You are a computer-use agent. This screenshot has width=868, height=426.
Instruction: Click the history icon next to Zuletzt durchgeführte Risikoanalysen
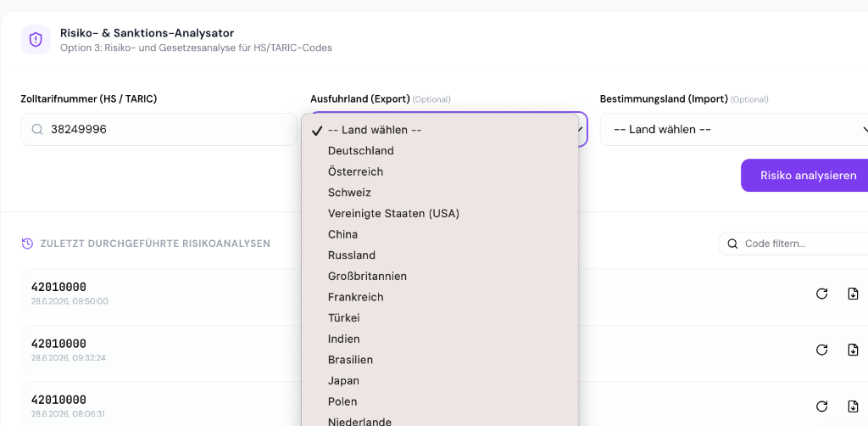tap(27, 244)
